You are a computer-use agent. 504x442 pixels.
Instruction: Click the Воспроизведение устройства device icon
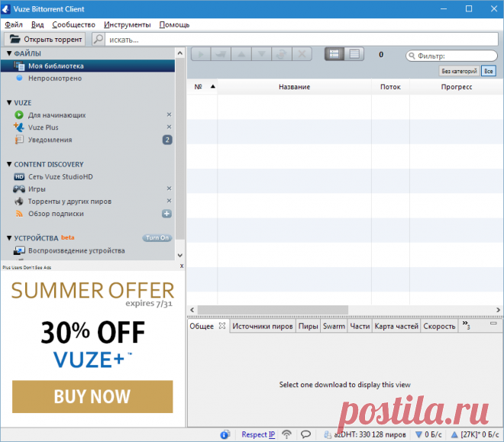pos(19,250)
